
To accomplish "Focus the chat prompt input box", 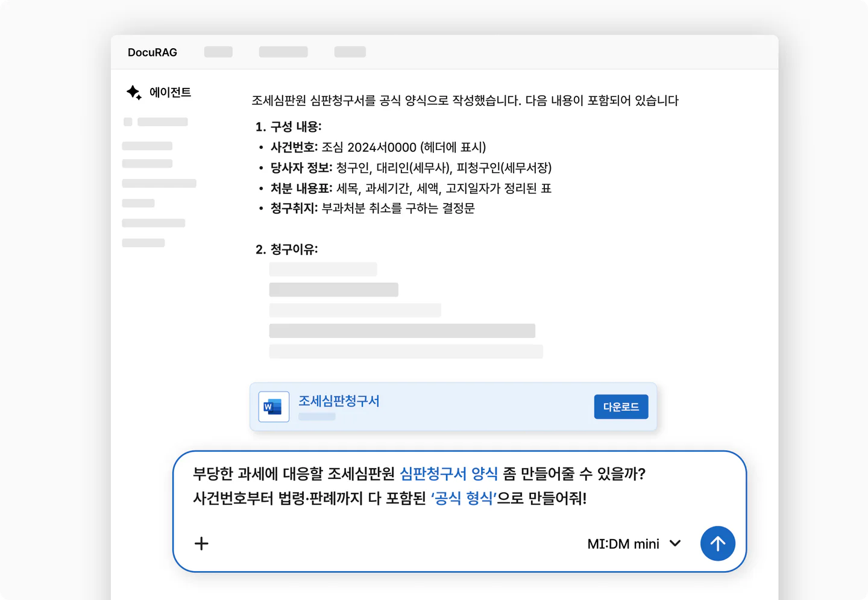I will point(459,511).
